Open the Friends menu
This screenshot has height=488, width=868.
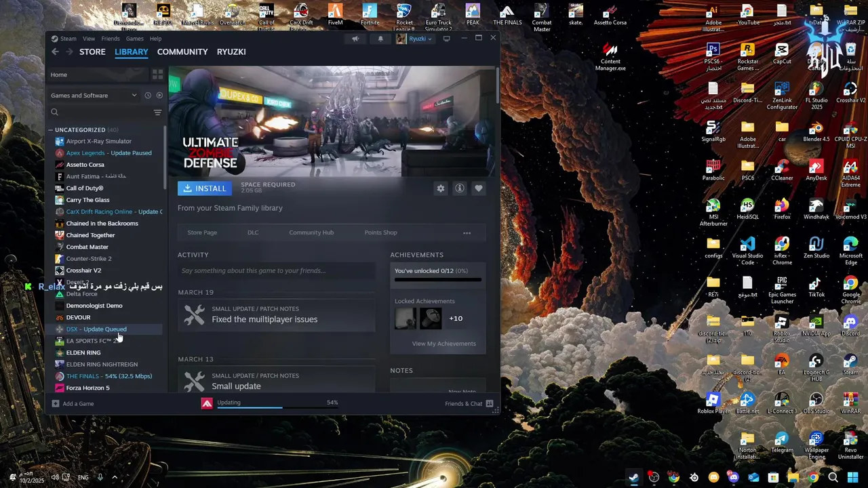pos(111,39)
